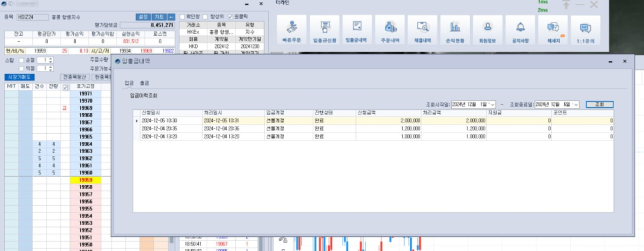The height and width of the screenshot is (251, 644).
Task: Open 회원정보 member info icon
Action: click(487, 30)
